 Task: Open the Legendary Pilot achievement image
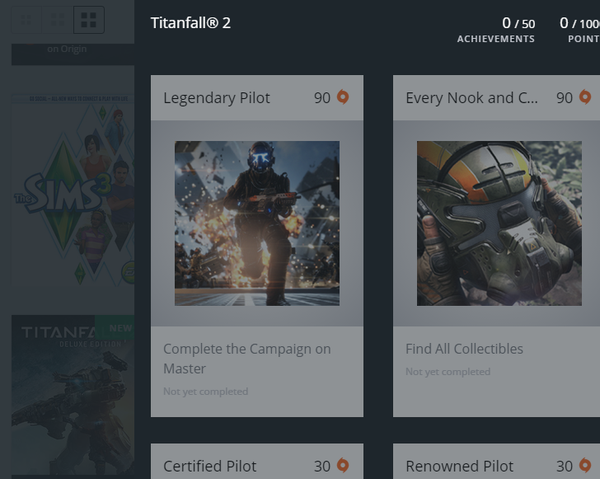click(257, 223)
